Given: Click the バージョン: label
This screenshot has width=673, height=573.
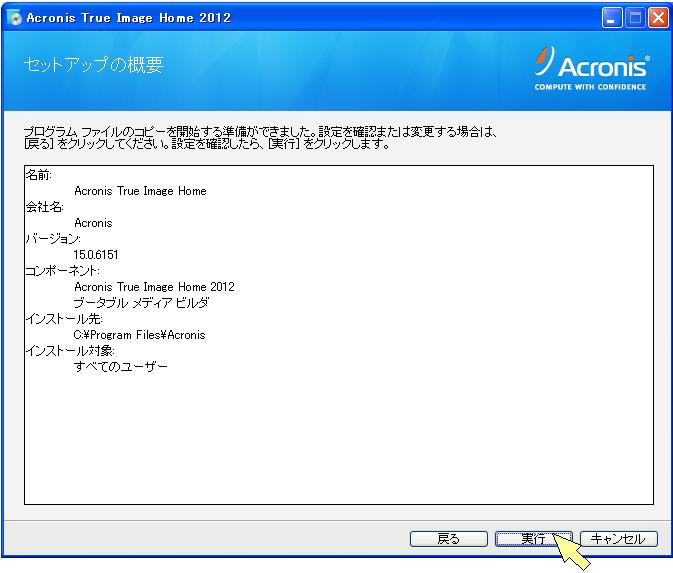Looking at the screenshot, I should tap(53, 239).
